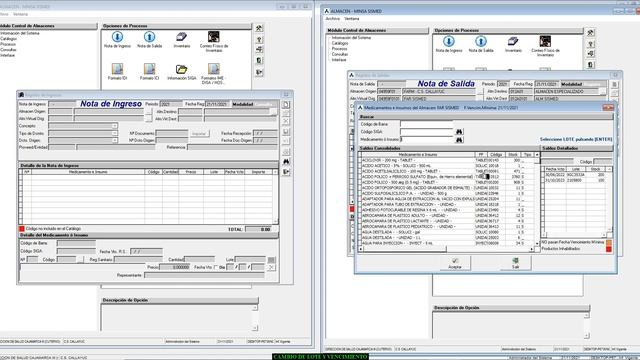The width and height of the screenshot is (640, 360).
Task: Click the tools hammer icon in left window
Action: (259, 29)
